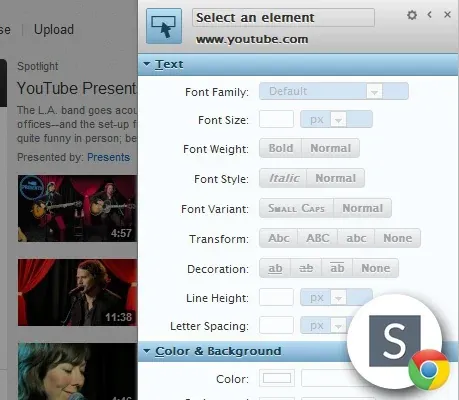The image size is (459, 400).
Task: Click the Color swatch box
Action: click(x=277, y=378)
